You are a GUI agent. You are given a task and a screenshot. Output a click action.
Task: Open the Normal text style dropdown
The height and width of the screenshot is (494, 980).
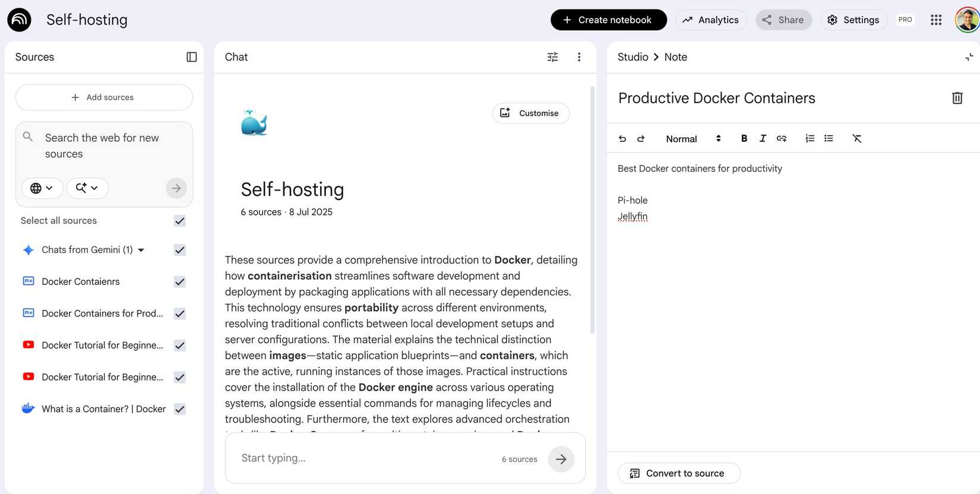693,138
